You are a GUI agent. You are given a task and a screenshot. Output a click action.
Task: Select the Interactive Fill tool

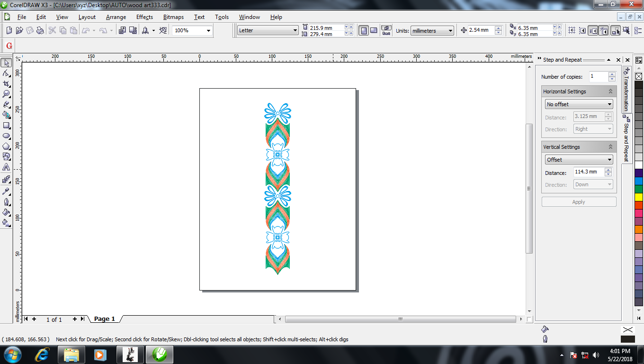(x=6, y=222)
